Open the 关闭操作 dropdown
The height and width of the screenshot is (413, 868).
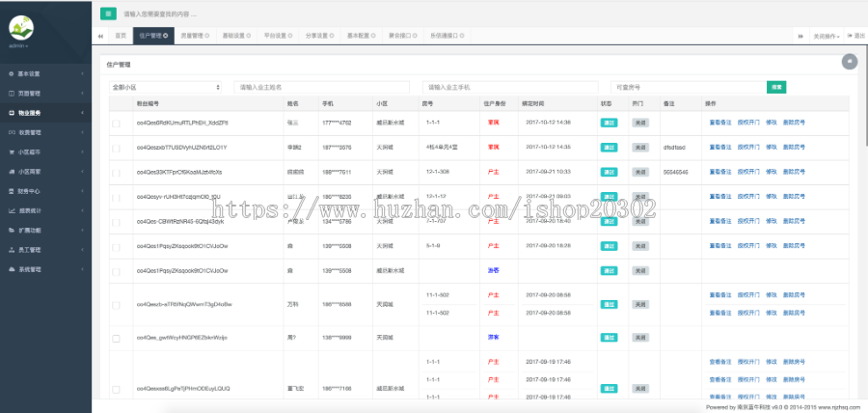pos(826,36)
